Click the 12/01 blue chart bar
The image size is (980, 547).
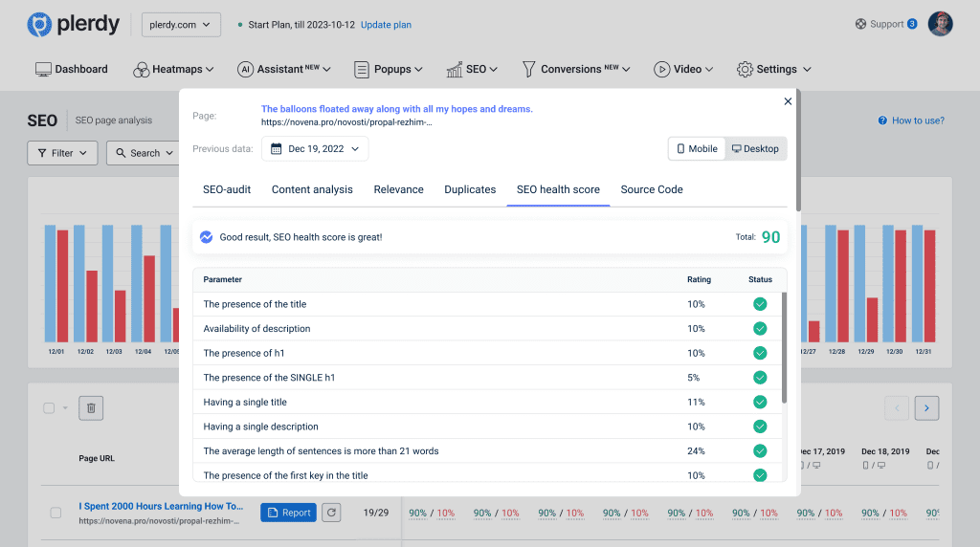click(x=50, y=283)
